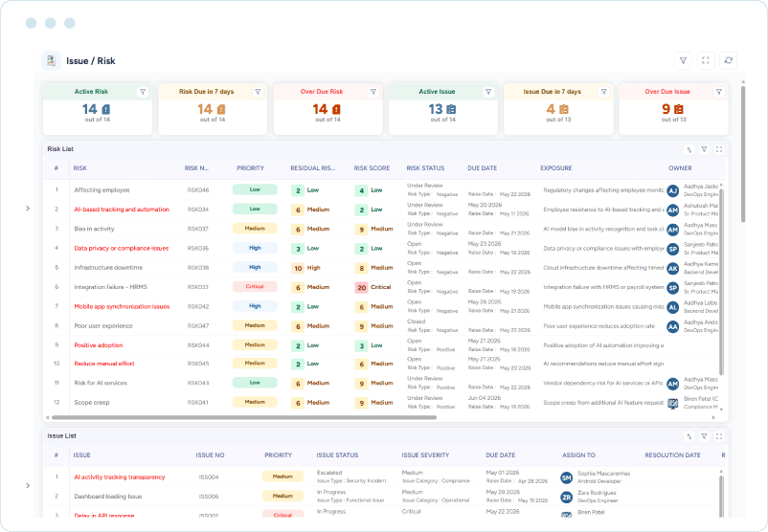Sort Issue List by ISSUE NO column header
Viewport: 768px width, 532px height.
(x=210, y=455)
